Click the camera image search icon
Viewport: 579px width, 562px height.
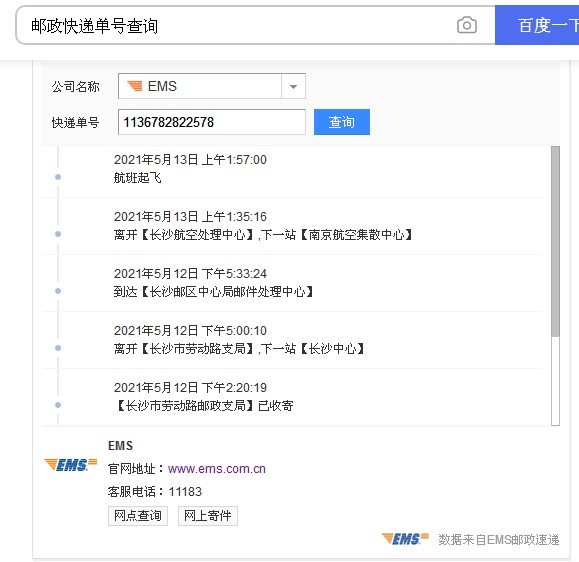[x=467, y=25]
